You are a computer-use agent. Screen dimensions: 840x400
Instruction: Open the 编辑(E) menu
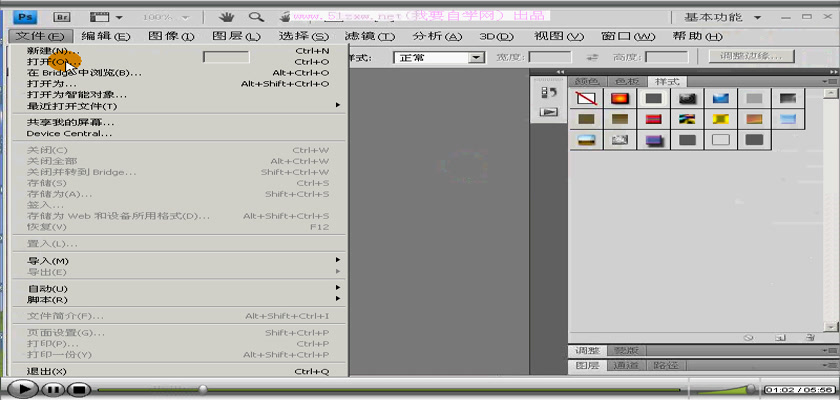pyautogui.click(x=106, y=37)
